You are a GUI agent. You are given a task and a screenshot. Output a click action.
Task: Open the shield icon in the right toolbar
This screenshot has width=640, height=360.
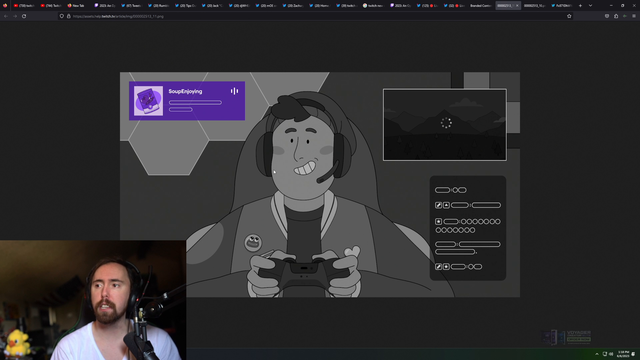(x=607, y=16)
